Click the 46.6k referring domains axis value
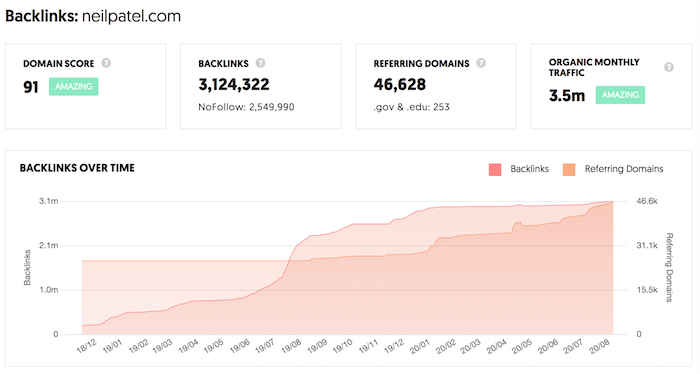This screenshot has width=700, height=374. click(647, 201)
